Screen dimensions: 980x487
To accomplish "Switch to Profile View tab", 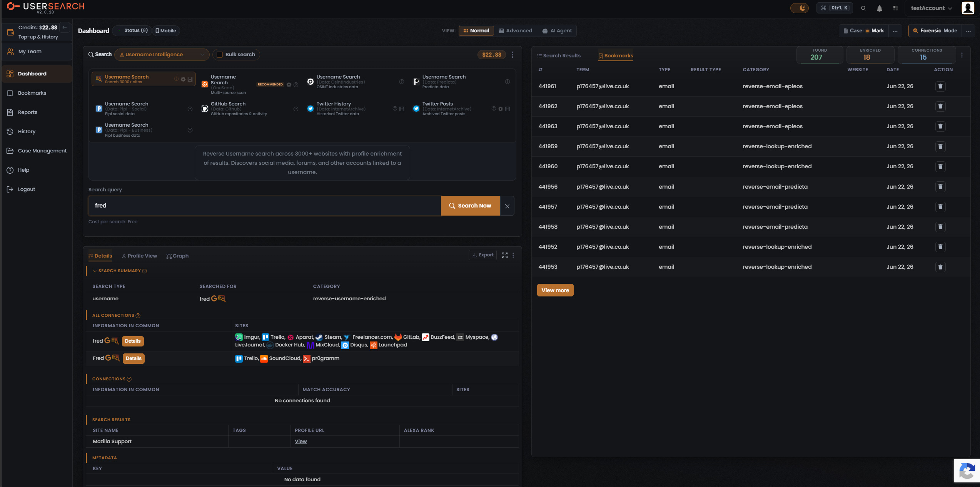I will [x=140, y=256].
